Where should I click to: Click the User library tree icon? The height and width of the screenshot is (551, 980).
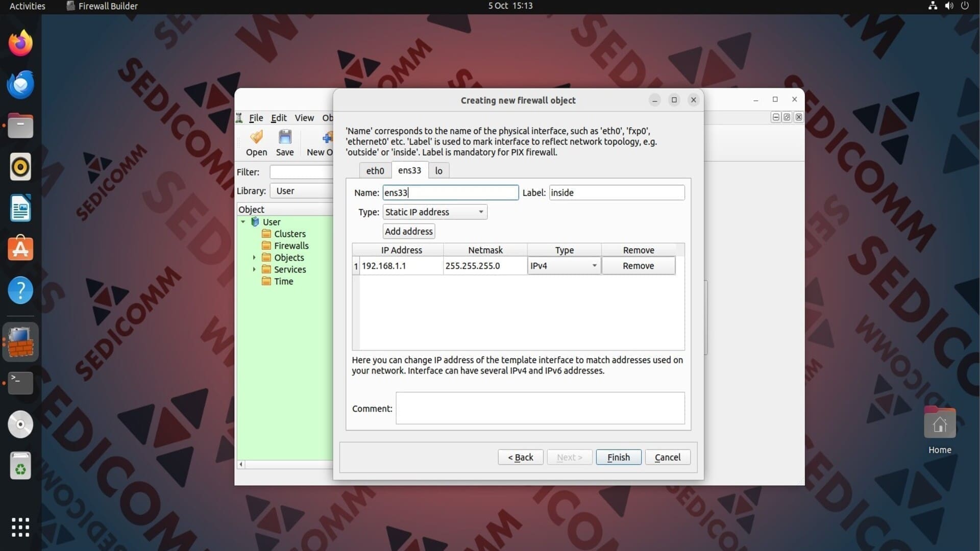coord(255,222)
